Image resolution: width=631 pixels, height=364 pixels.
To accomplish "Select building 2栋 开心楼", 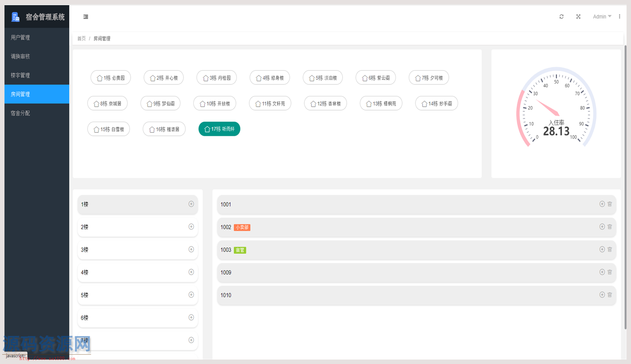I will point(164,78).
